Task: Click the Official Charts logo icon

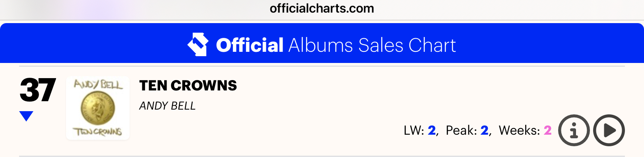Action: tap(198, 44)
